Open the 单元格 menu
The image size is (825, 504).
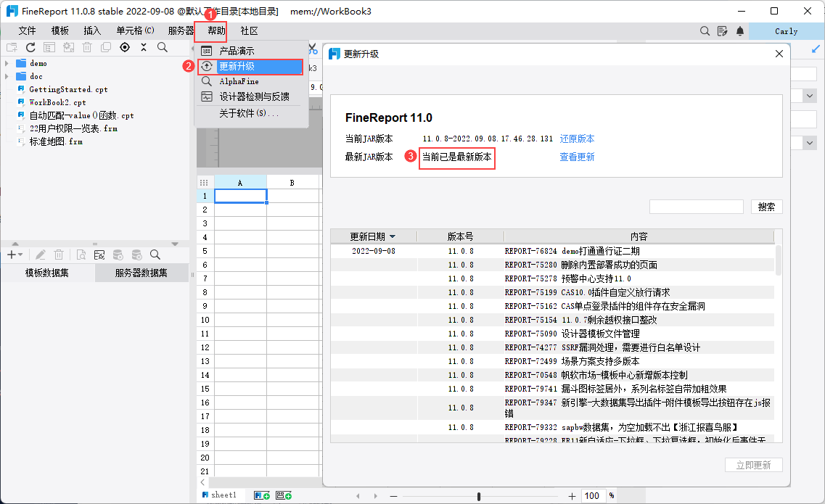click(135, 31)
